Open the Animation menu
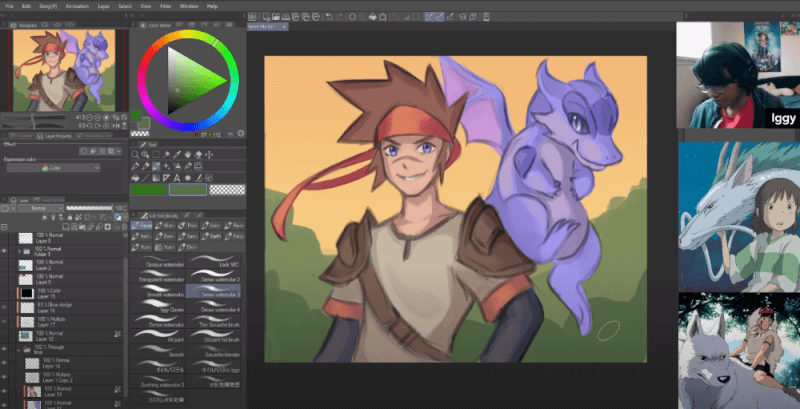800x409 pixels. click(77, 6)
